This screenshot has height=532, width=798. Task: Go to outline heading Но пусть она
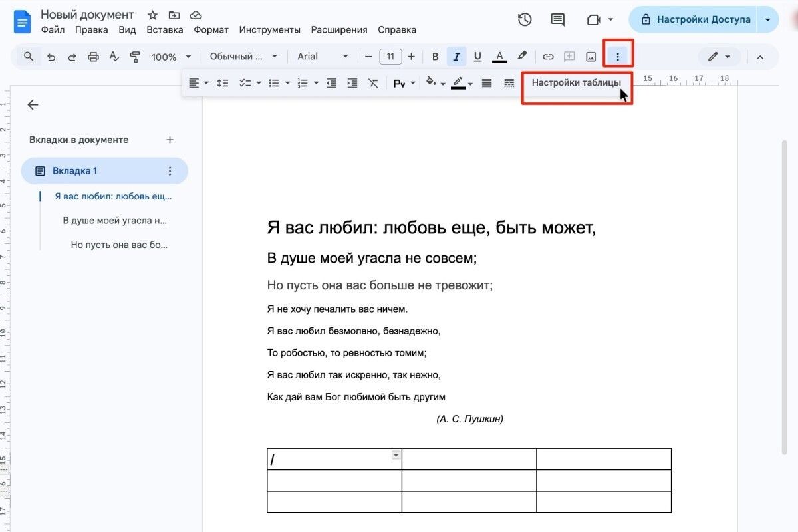[x=119, y=245]
